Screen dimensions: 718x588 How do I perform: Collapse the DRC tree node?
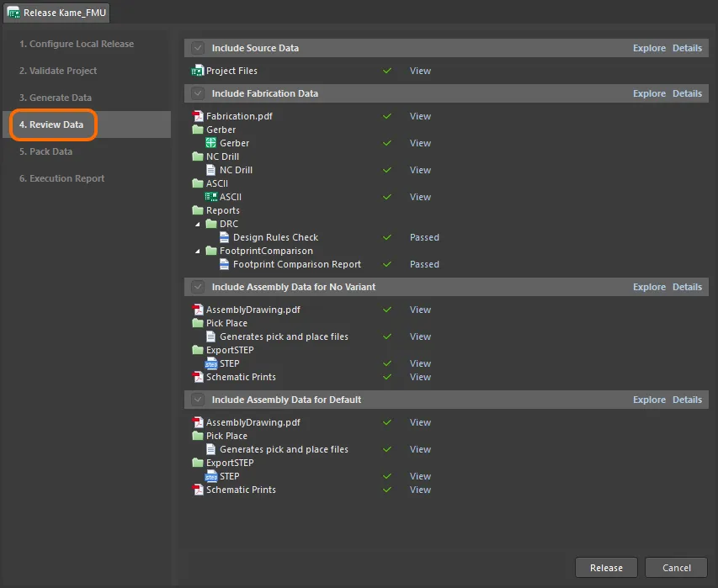[197, 224]
